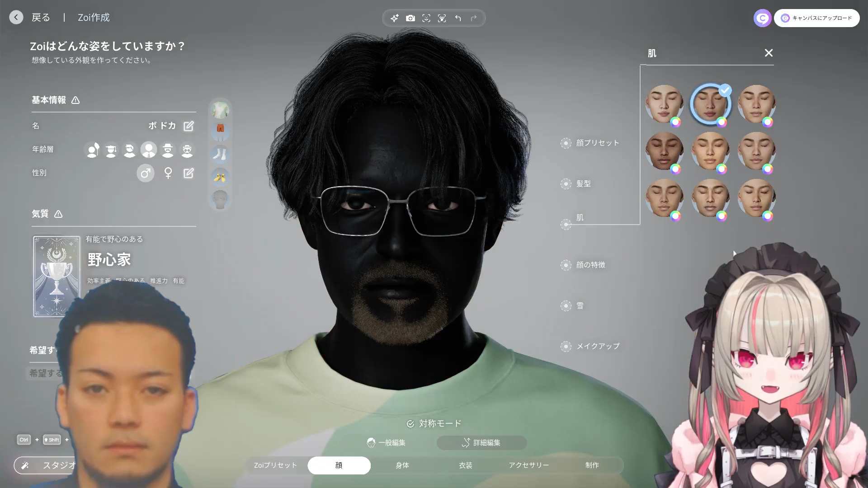Switch to 一般編集 mode
The width and height of the screenshot is (868, 488).
[387, 443]
